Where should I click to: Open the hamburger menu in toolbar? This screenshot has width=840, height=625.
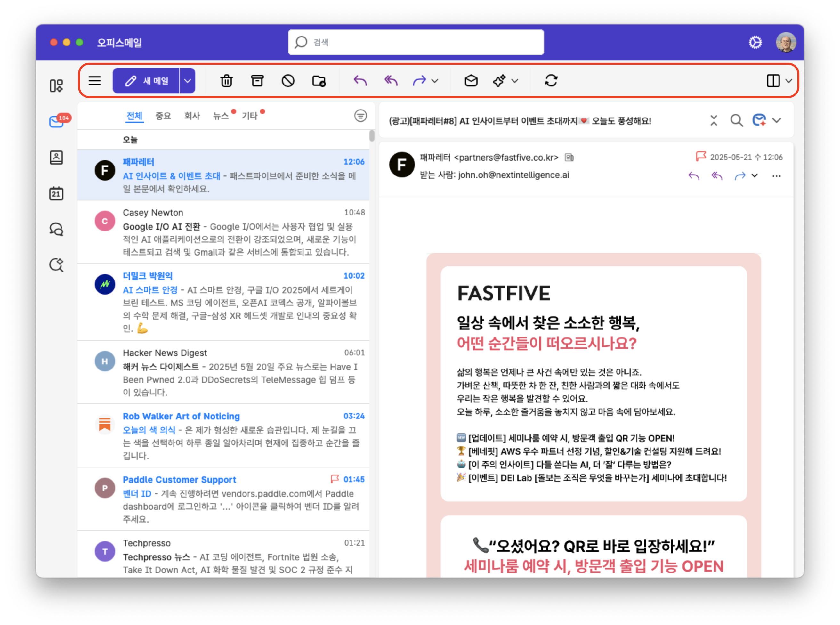94,81
